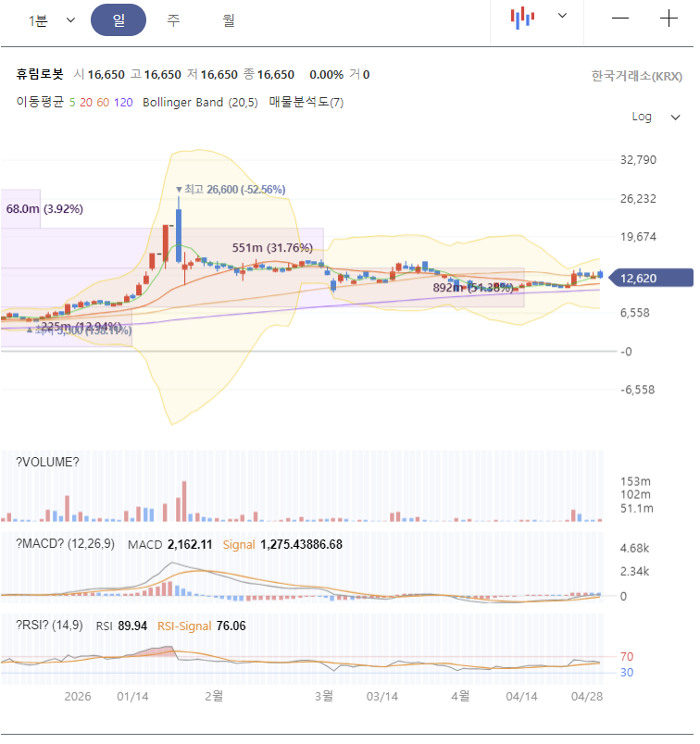Screen dimensions: 700x744
Task: Click the RSI-Signal value 76.06
Action: 231,626
